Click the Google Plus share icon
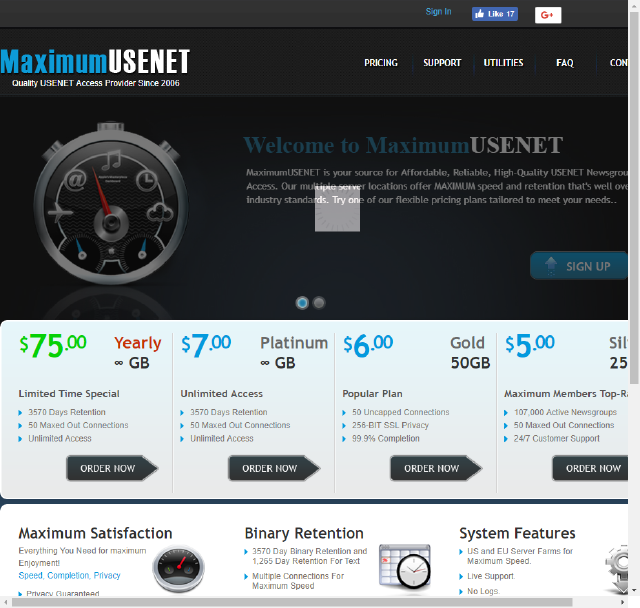 (x=548, y=15)
